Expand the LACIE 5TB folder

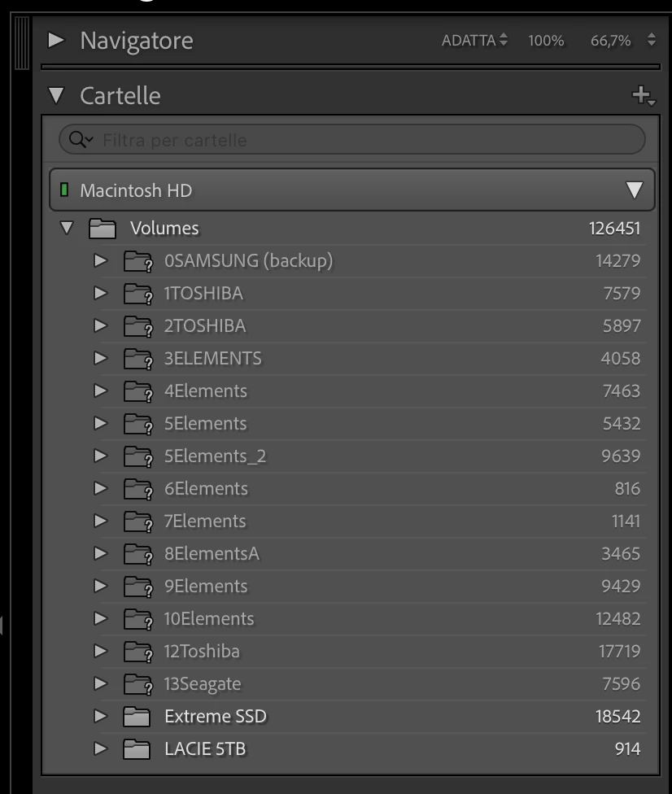(x=101, y=748)
